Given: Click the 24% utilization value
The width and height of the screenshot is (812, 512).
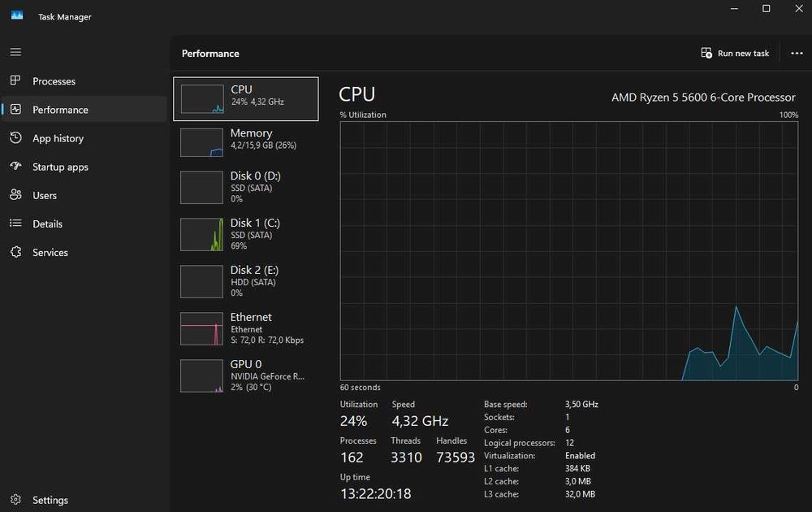Looking at the screenshot, I should (x=354, y=421).
